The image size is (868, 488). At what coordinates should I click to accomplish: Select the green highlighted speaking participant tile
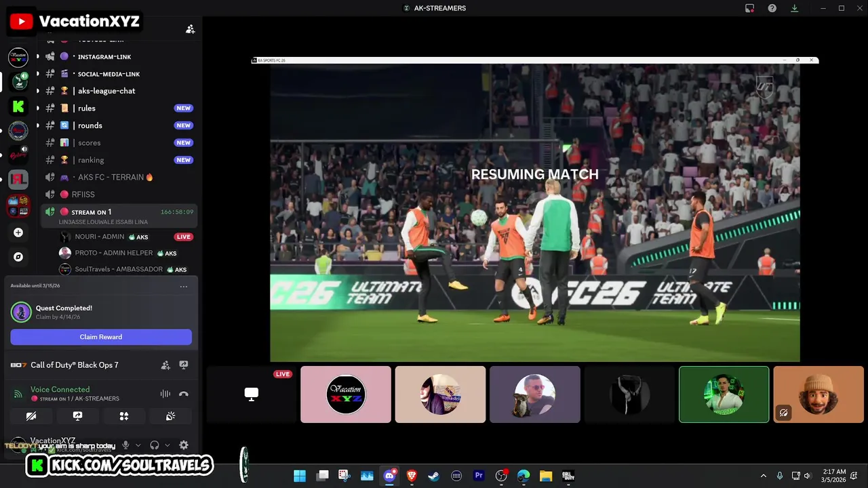tap(724, 394)
